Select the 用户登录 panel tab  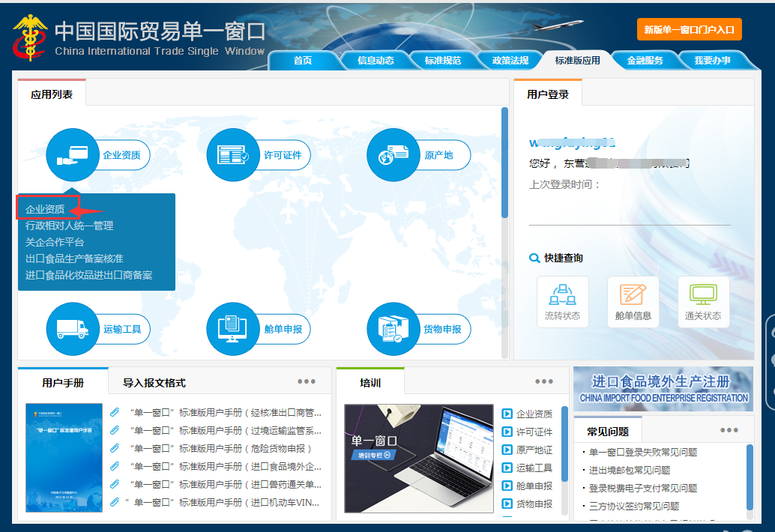[x=548, y=94]
